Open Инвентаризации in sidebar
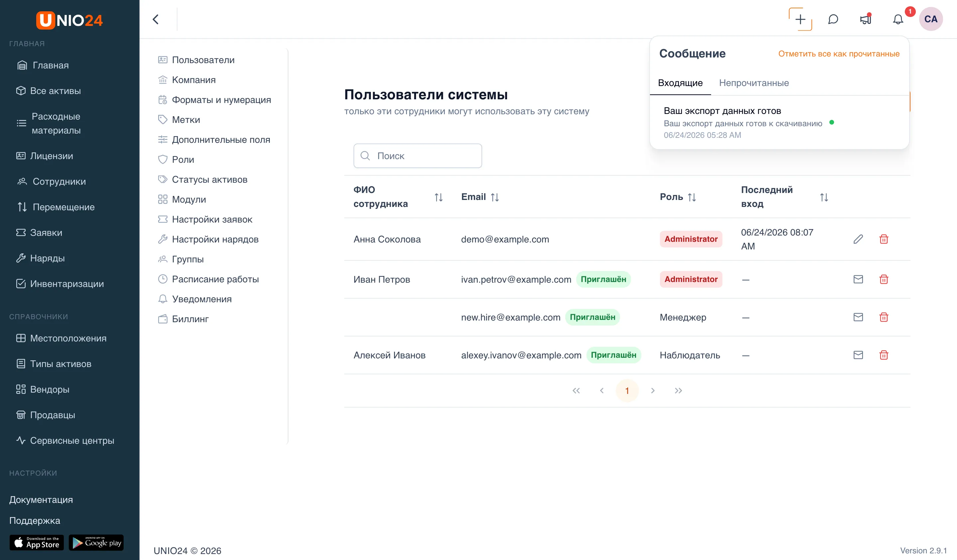The width and height of the screenshot is (957, 560). [59, 284]
